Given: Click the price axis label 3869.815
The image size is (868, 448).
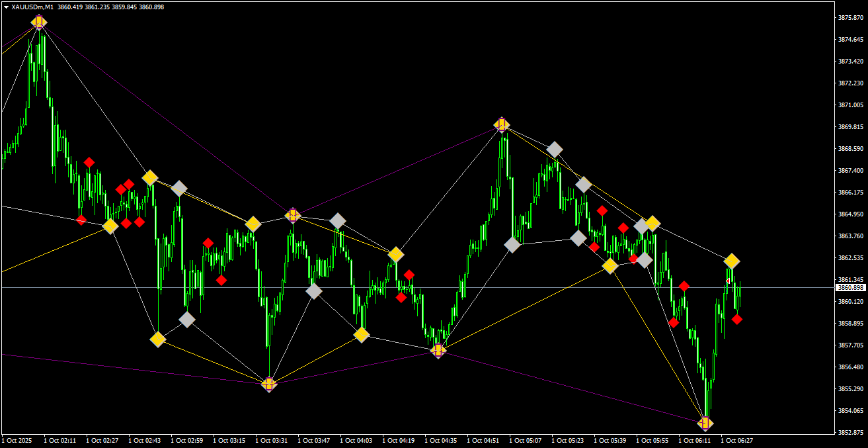Looking at the screenshot, I should click(x=851, y=126).
